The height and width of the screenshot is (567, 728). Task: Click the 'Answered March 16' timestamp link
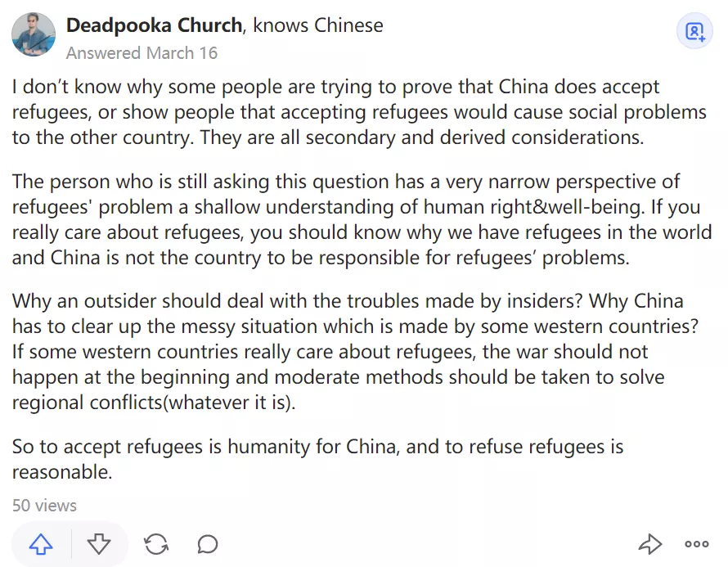(x=142, y=53)
